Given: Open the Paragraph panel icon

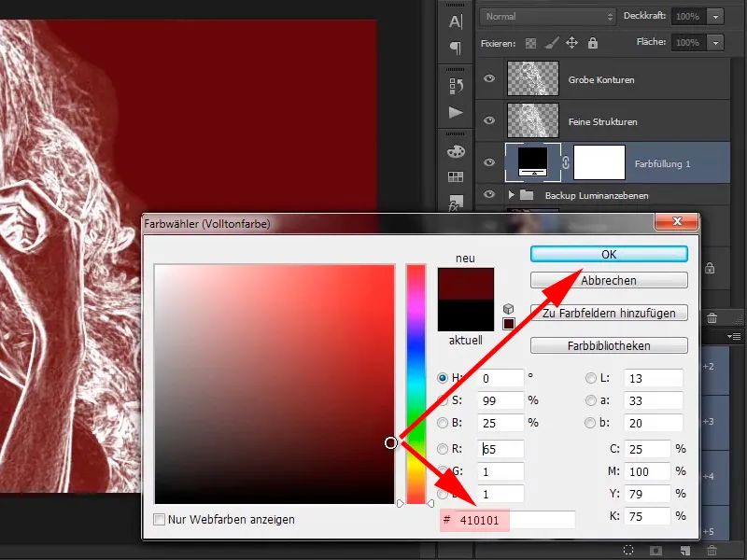Looking at the screenshot, I should (x=456, y=48).
